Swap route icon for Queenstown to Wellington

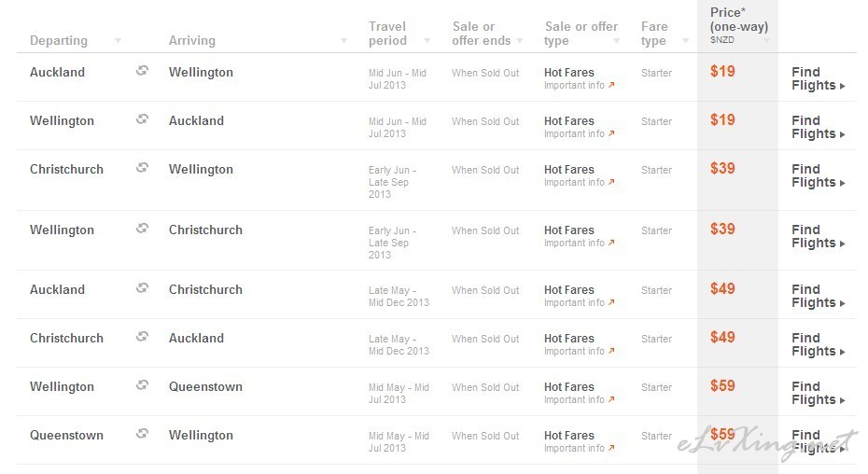pos(142,434)
